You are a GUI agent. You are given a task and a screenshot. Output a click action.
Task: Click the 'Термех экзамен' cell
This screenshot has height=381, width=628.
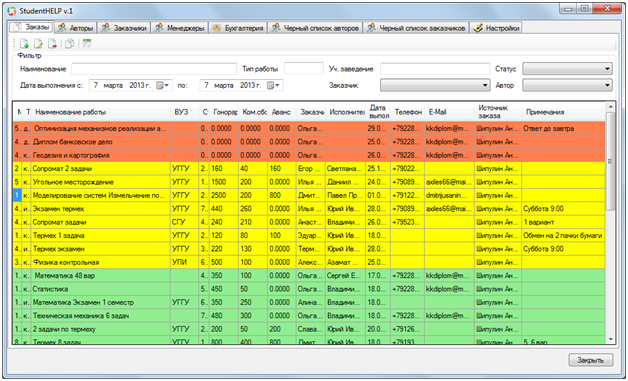[x=101, y=249]
